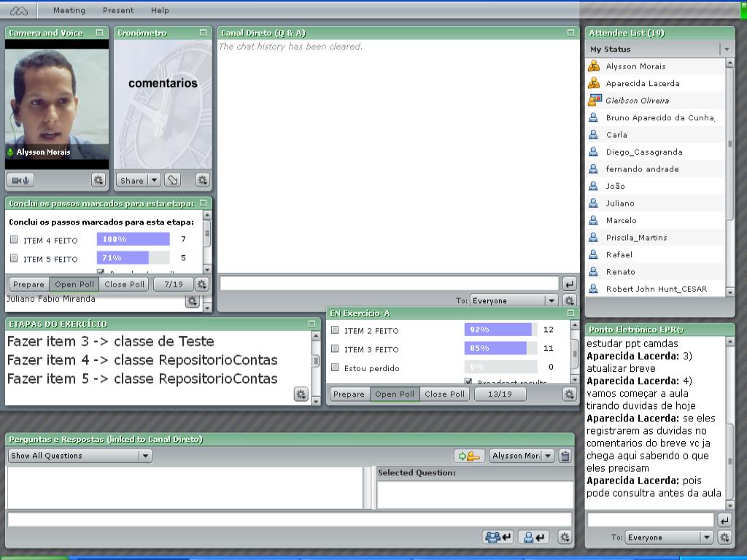Check the ITEM 5 FEITO option
The image size is (747, 560).
coord(14,258)
